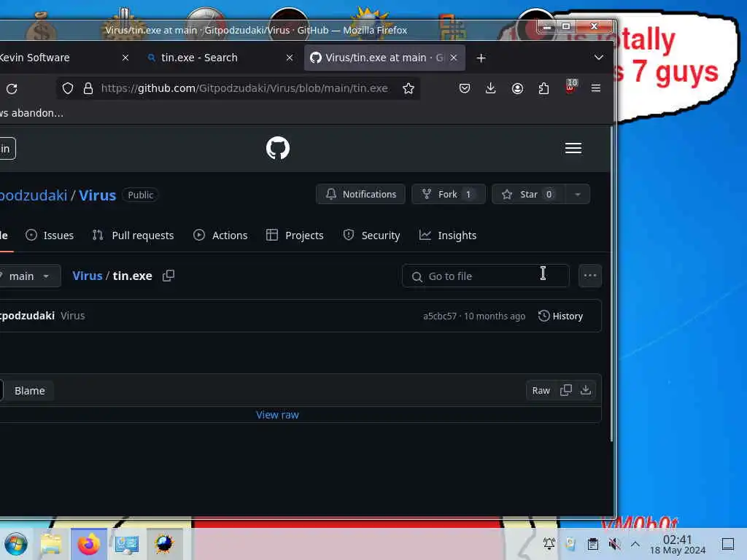Focus the Go to file search field
The image size is (747, 560).
tap(485, 276)
